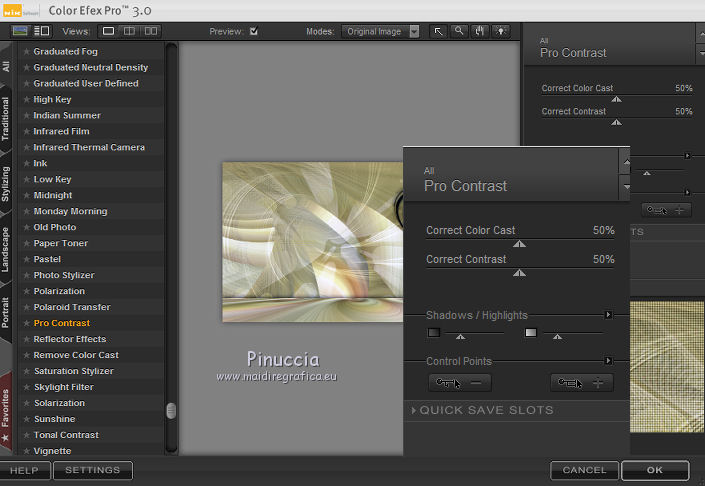Viewport: 705px width, 486px height.
Task: Star the Sunshine filter as favorite
Action: click(27, 419)
